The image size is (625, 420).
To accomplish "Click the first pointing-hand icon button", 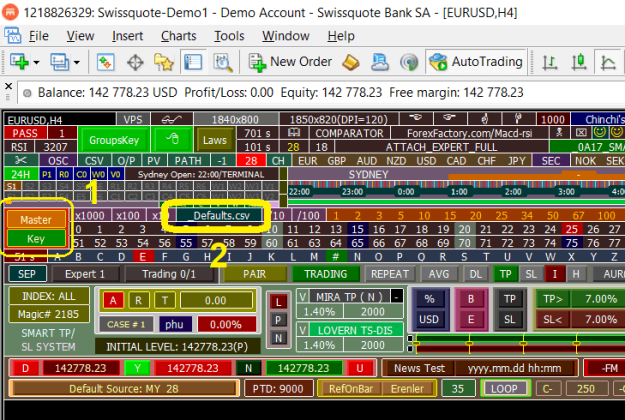I will point(416,119).
